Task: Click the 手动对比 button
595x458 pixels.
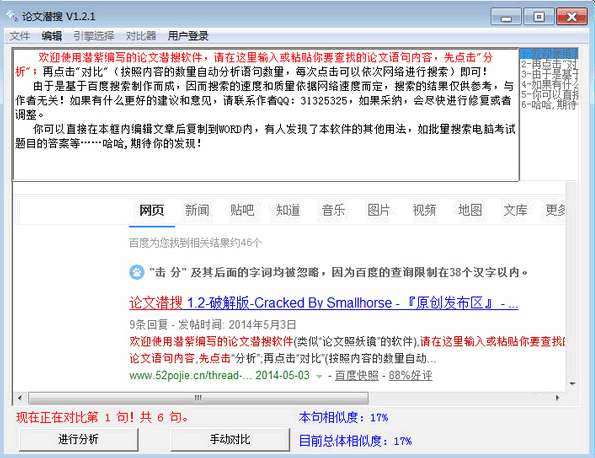Action: point(230,439)
